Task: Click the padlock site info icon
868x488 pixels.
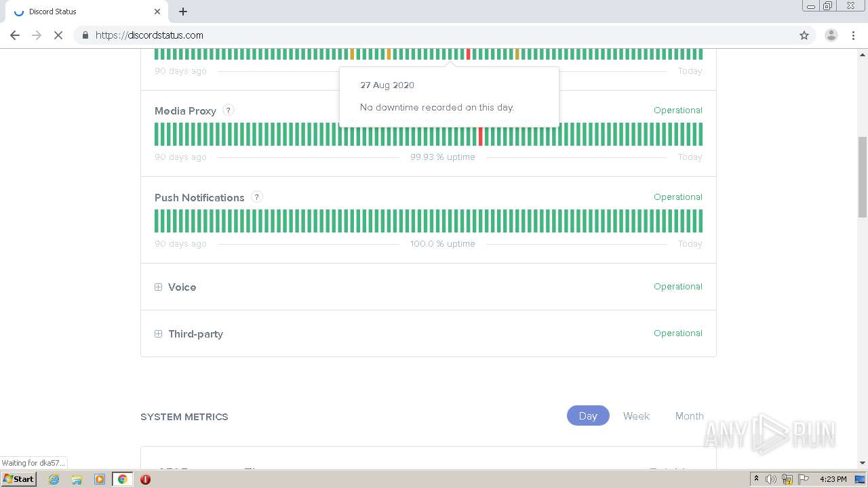Action: [85, 35]
